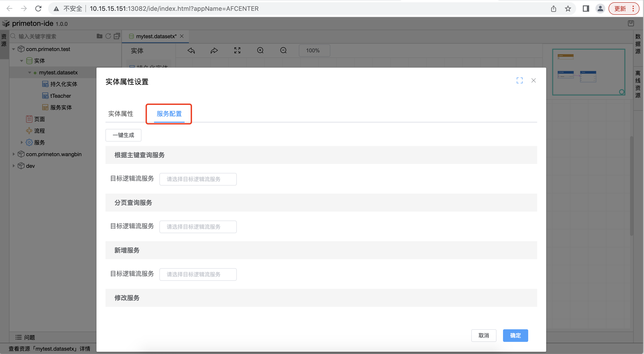Switch to mytest.datasetx editor tab
644x354 pixels.
point(156,36)
